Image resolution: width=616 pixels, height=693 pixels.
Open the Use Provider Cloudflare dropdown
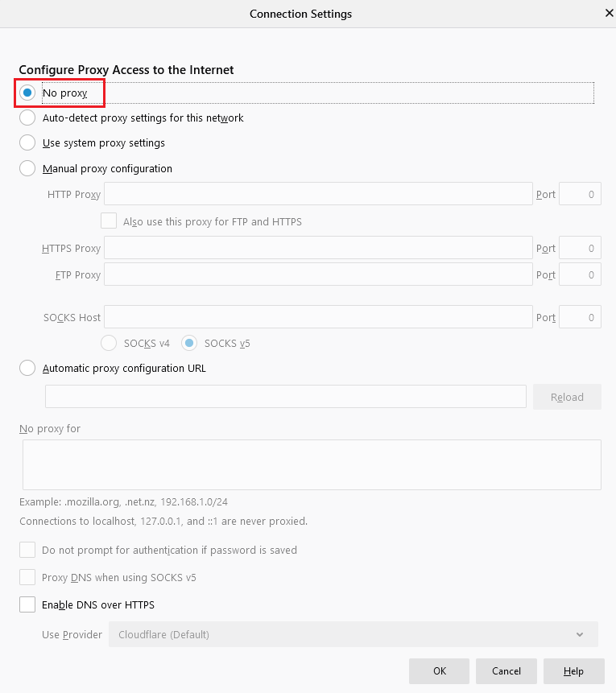pyautogui.click(x=353, y=634)
